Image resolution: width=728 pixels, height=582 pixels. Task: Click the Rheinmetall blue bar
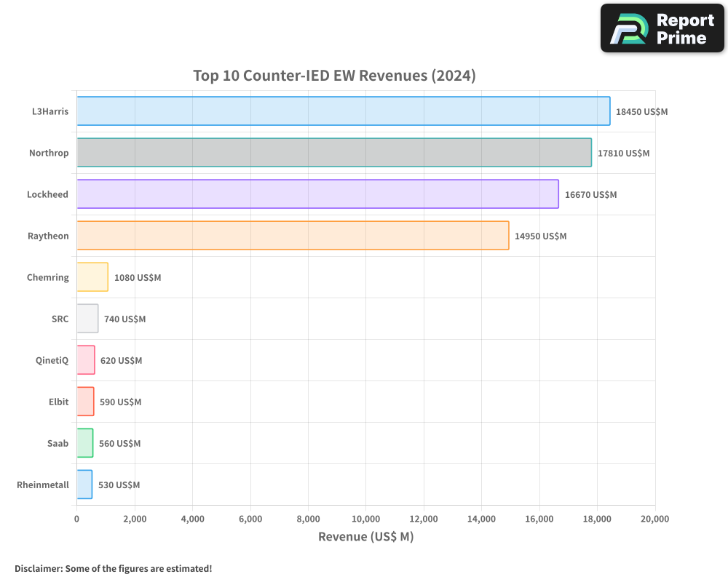pyautogui.click(x=83, y=485)
